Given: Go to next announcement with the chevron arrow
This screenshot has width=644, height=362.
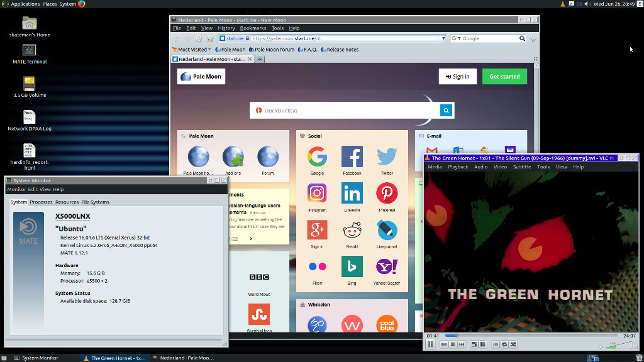Looking at the screenshot, I should pyautogui.click(x=251, y=238).
